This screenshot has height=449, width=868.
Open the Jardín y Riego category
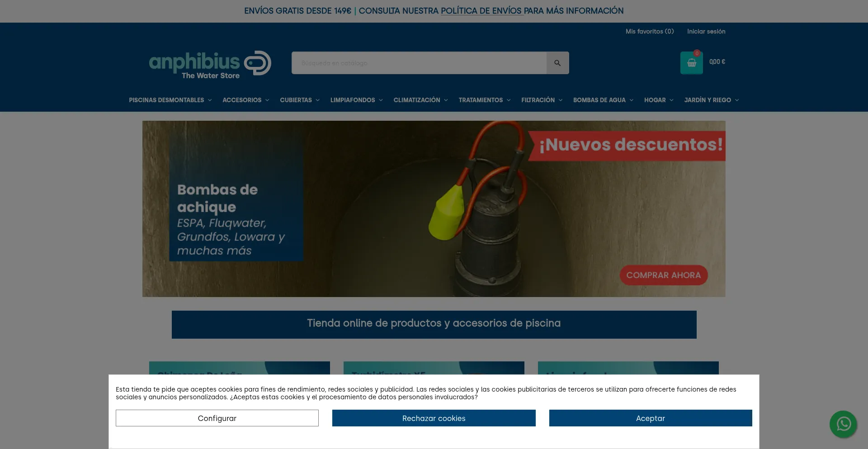(708, 100)
